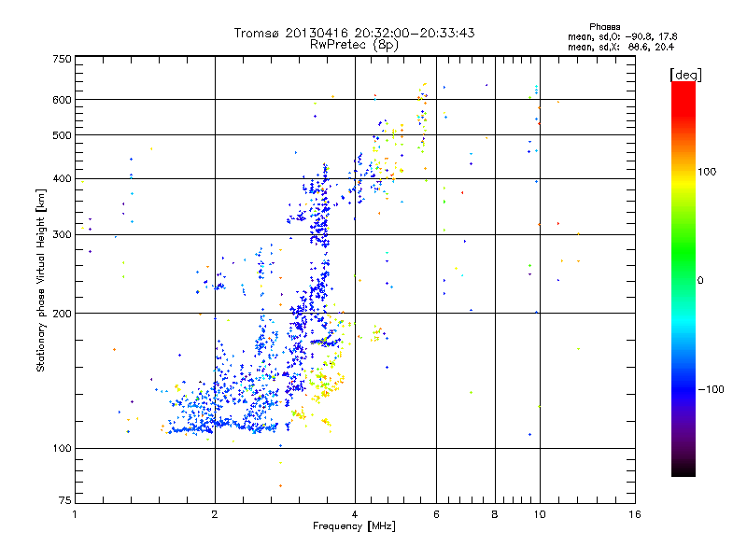Click the "75" height axis tick label
Image resolution: width=747 pixels, height=560 pixels.
(65, 500)
